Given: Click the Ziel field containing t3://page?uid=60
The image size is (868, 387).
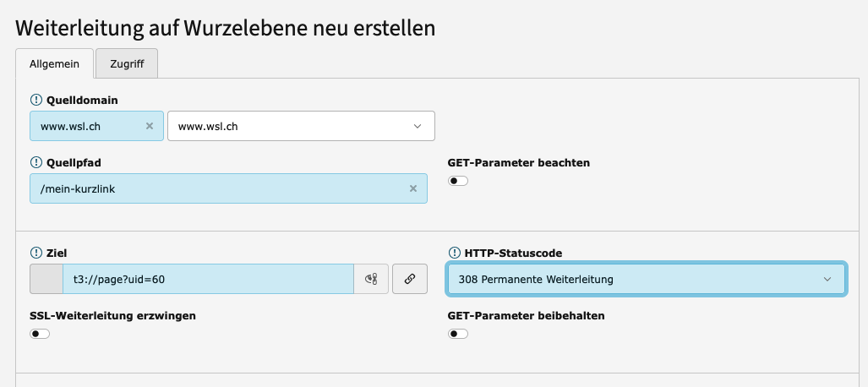Looking at the screenshot, I should click(x=207, y=279).
